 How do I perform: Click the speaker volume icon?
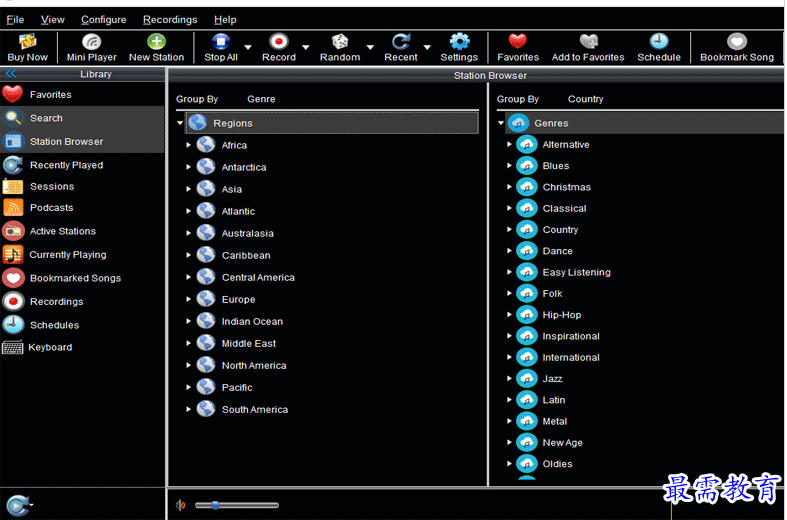coord(180,505)
